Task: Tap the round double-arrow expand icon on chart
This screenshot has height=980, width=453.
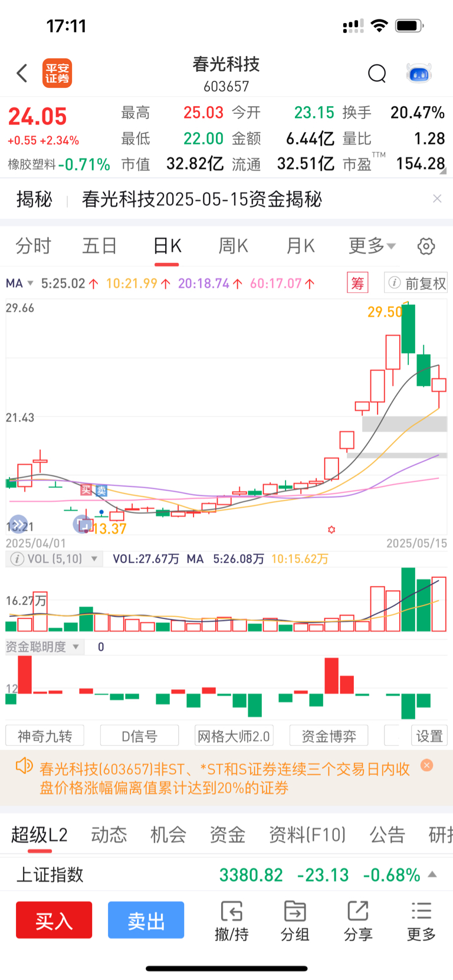Action: point(19,524)
